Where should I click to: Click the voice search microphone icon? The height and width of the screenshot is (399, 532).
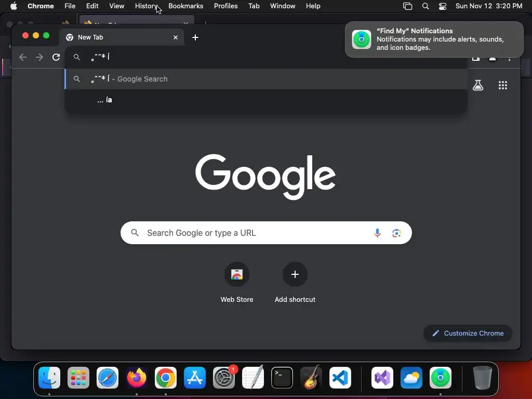[x=377, y=233]
